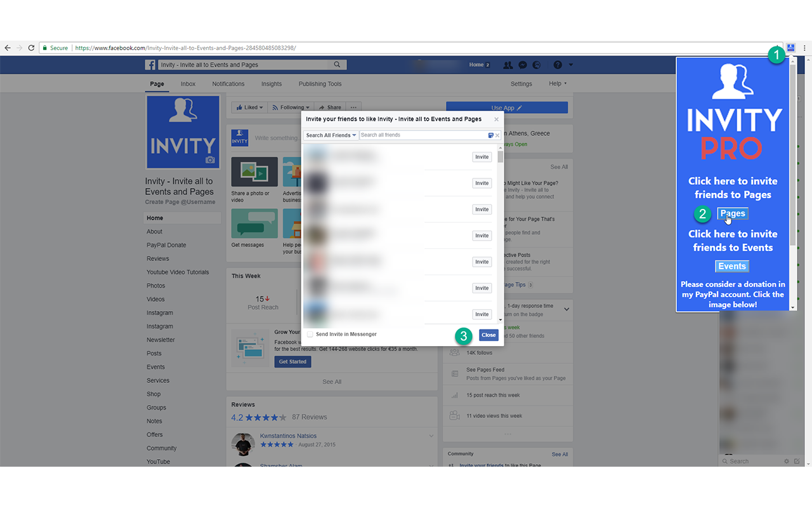Click See All in Community section
Viewport: 812px width, 508px height.
[560, 454]
